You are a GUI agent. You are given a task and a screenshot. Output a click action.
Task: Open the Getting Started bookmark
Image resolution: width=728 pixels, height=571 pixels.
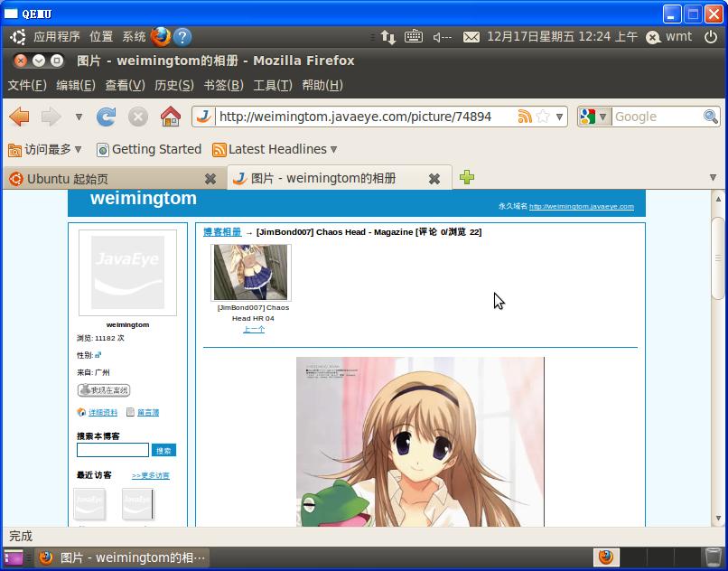click(149, 150)
